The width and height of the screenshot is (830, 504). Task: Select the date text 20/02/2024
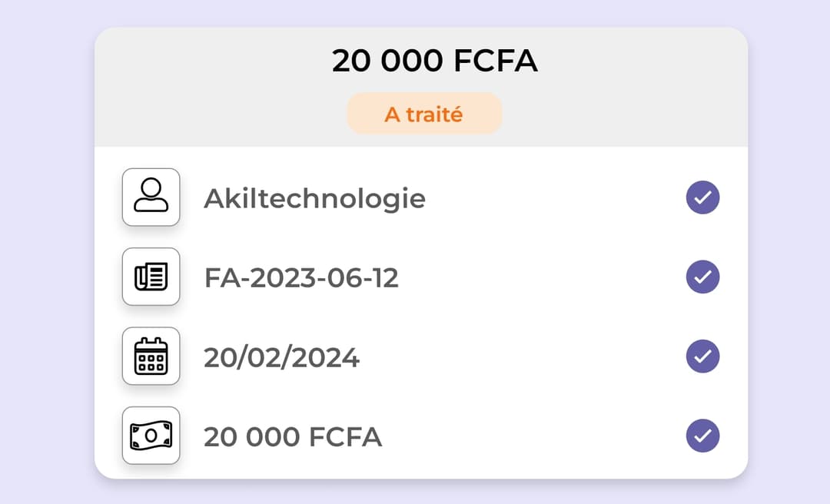tap(281, 357)
